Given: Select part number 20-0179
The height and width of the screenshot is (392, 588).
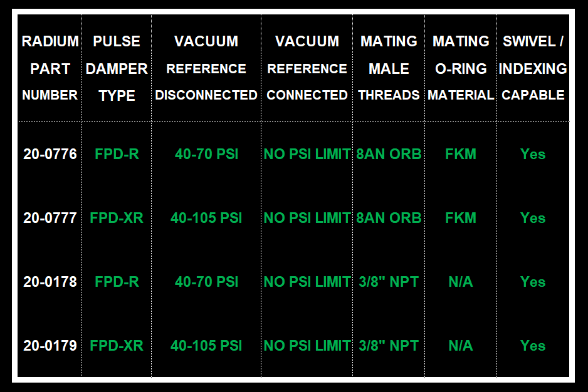Looking at the screenshot, I should pos(50,346).
